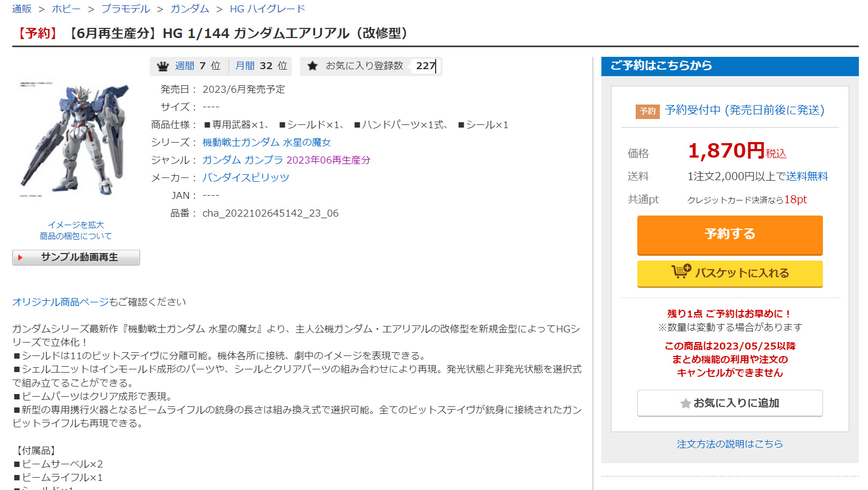Open the 商品の梱包について link

[76, 236]
